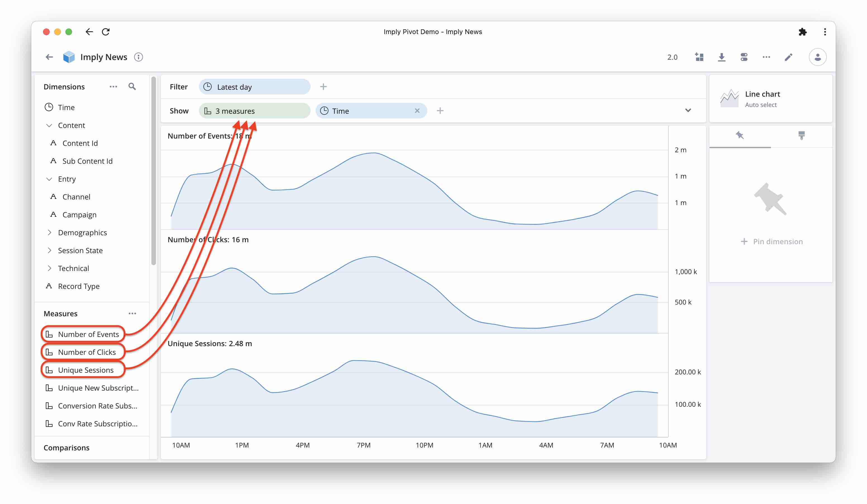Viewport: 867px width, 504px height.
Task: Click the edit/pencil icon in toolbar
Action: tap(789, 57)
